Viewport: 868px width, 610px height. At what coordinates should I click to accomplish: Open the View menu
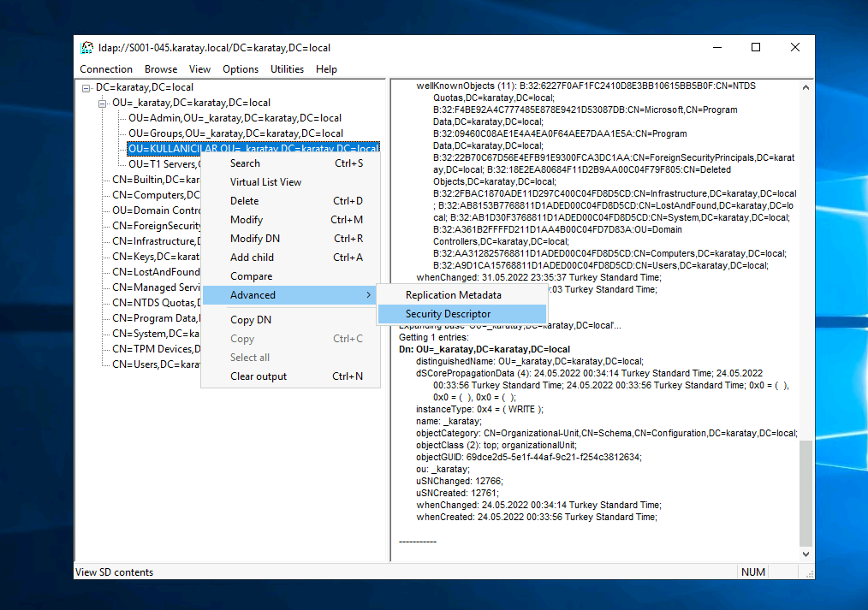click(199, 69)
